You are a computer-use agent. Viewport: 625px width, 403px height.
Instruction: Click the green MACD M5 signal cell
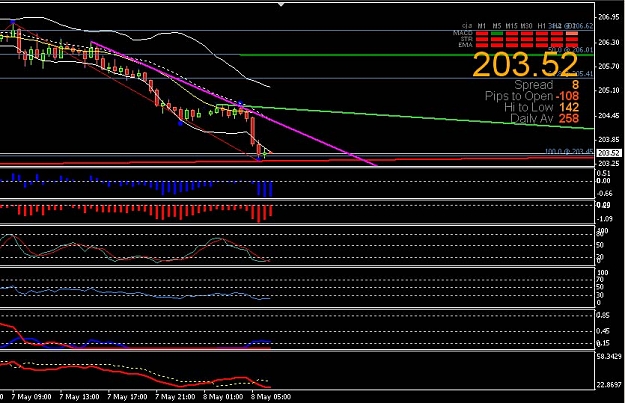pos(497,33)
